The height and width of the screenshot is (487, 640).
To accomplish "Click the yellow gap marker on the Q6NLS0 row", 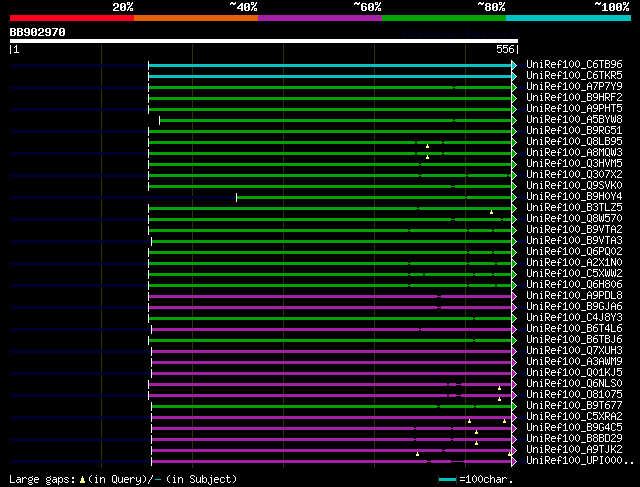I will click(x=500, y=387).
